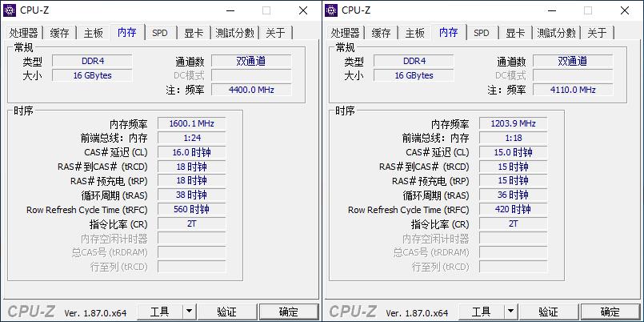Click 双通道 channel field in left window
The width and height of the screenshot is (644, 322).
[251, 61]
